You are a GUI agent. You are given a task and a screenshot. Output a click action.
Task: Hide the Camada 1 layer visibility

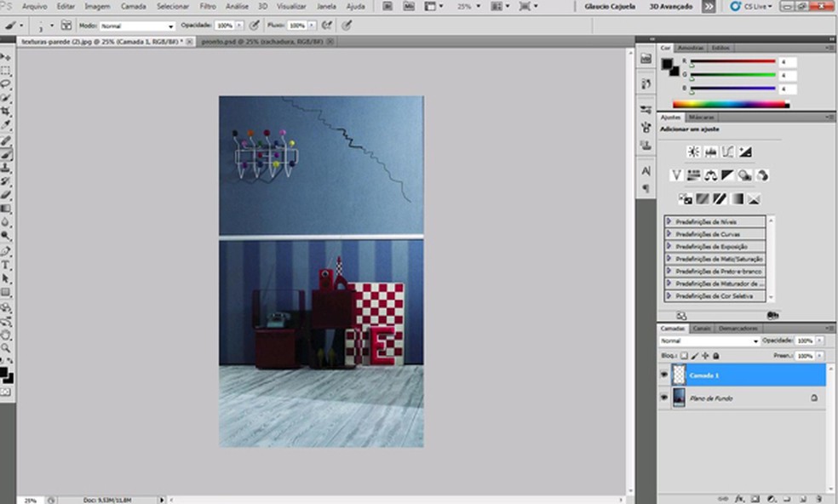click(x=663, y=375)
